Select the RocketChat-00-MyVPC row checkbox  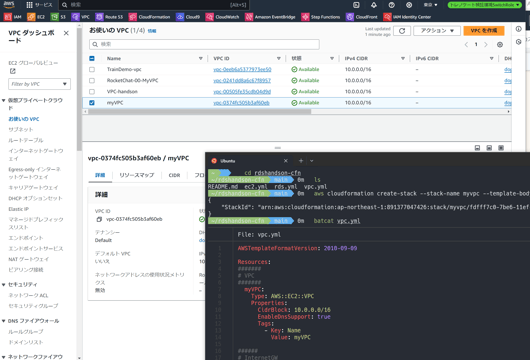click(92, 80)
